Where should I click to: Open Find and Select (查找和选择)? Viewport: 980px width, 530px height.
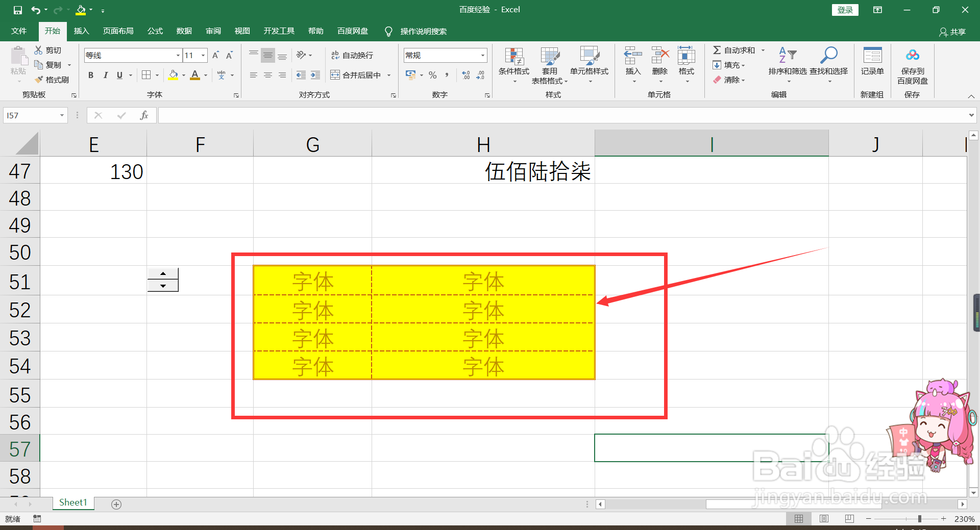pyautogui.click(x=828, y=65)
